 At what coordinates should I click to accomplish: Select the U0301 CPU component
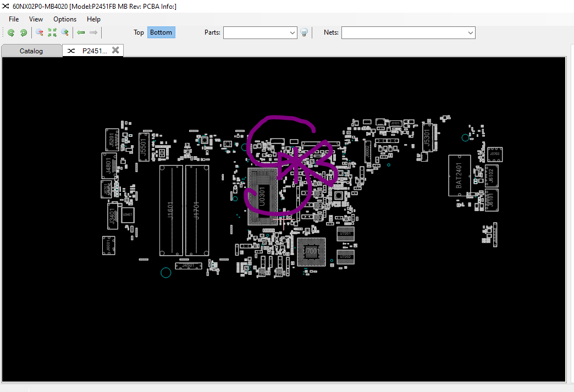[x=262, y=196]
